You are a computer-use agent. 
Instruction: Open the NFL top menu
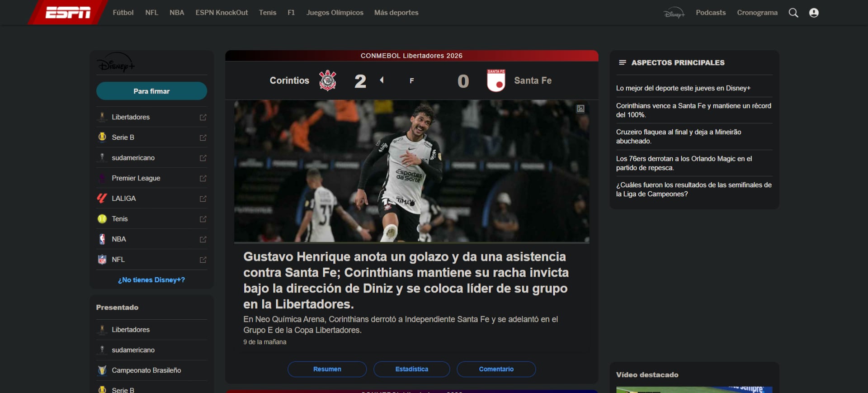tap(152, 13)
